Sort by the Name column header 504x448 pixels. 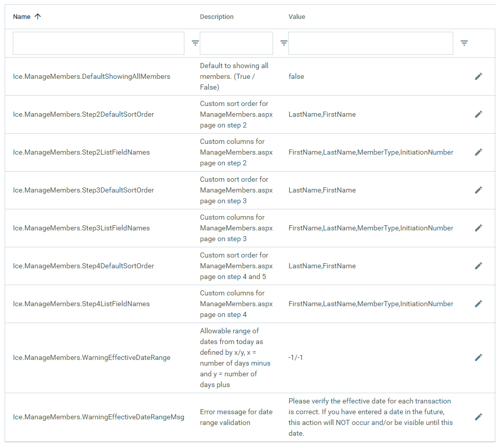click(22, 17)
